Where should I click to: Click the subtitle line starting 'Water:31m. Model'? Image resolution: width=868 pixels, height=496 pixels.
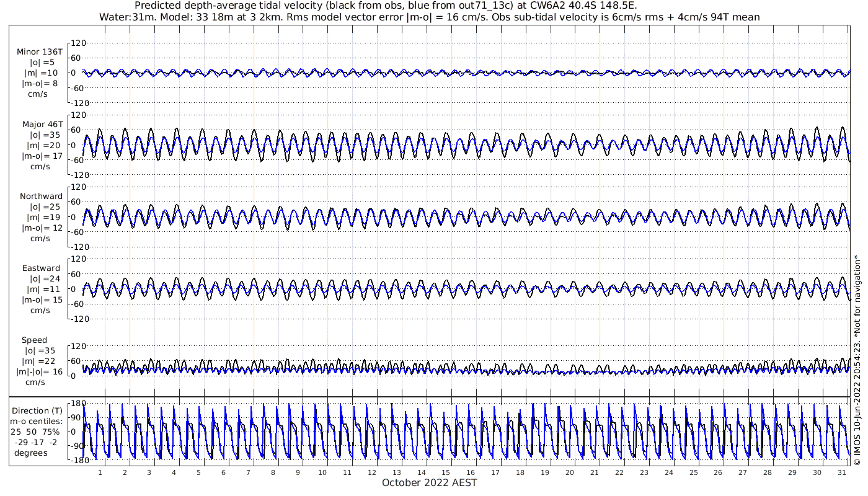pyautogui.click(x=430, y=17)
